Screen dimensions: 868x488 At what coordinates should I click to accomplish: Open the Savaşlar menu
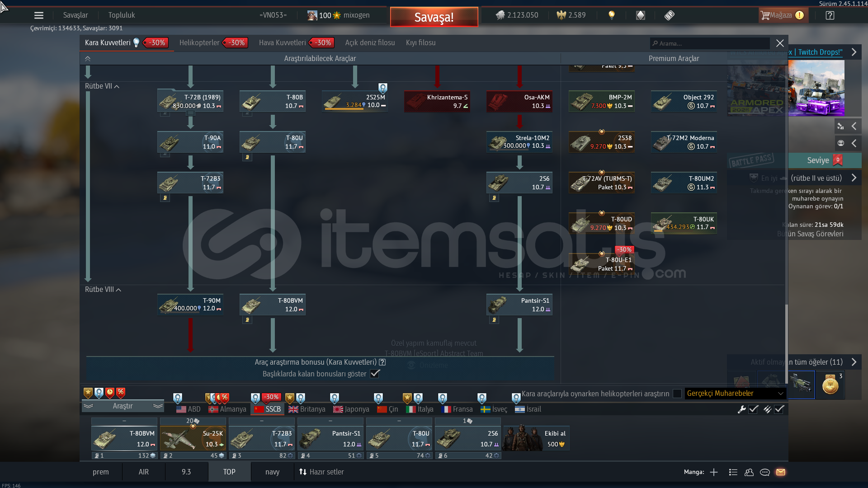point(75,15)
